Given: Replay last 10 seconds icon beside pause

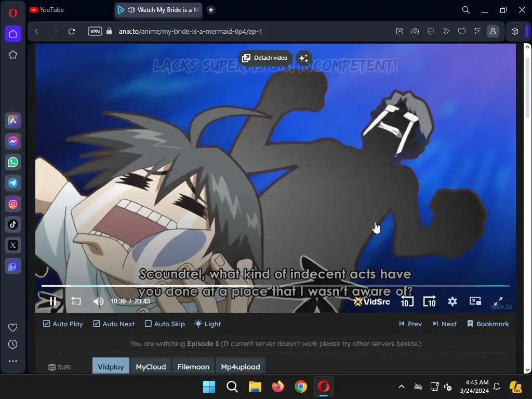Looking at the screenshot, I should coord(76,301).
